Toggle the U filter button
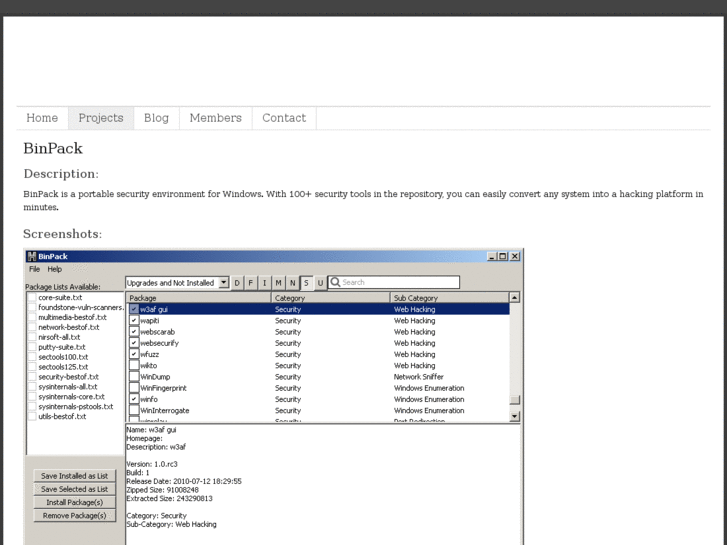This screenshot has width=727, height=545. [x=320, y=282]
